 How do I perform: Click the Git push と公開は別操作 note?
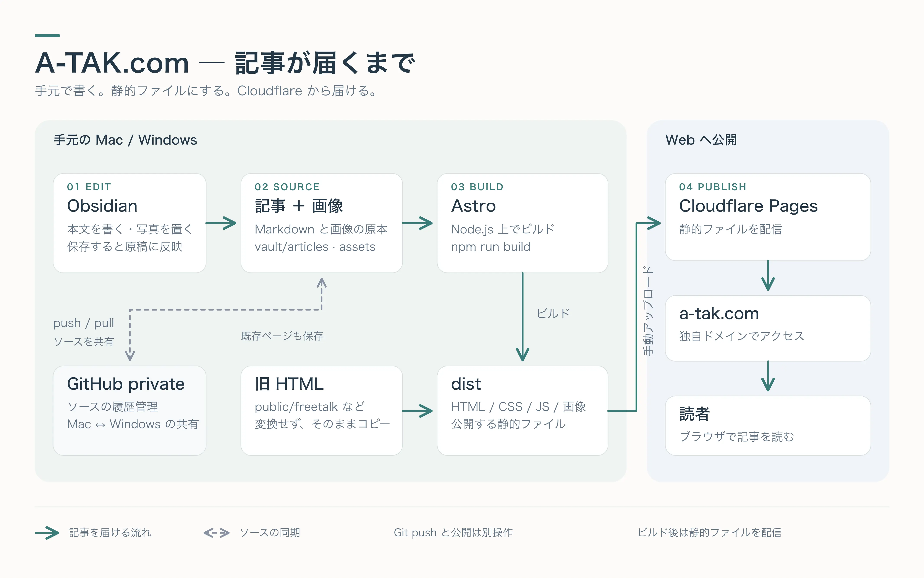click(x=453, y=532)
